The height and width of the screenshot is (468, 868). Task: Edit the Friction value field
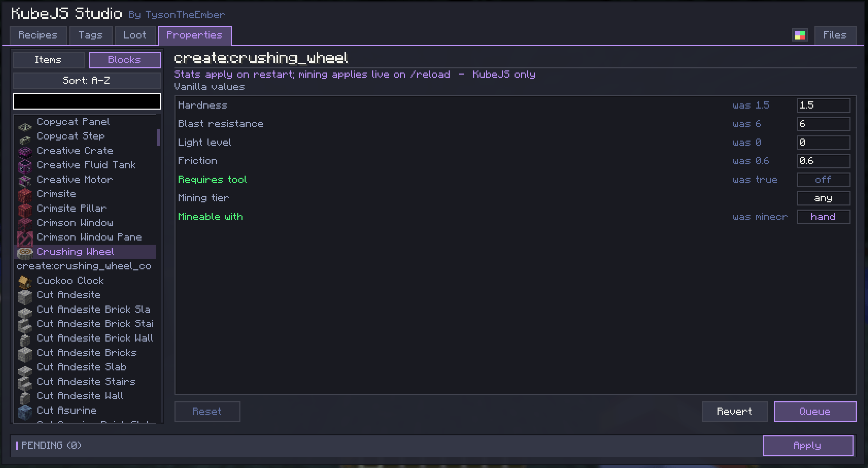823,161
